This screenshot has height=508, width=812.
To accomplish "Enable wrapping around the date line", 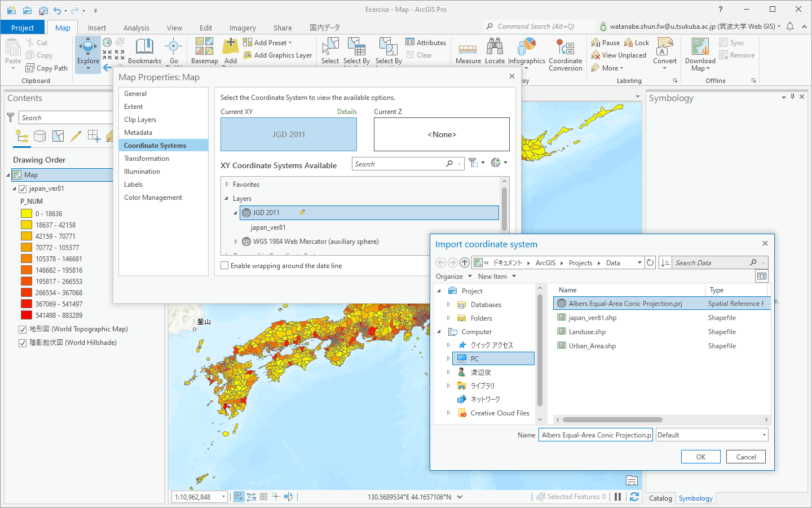I will click(225, 265).
